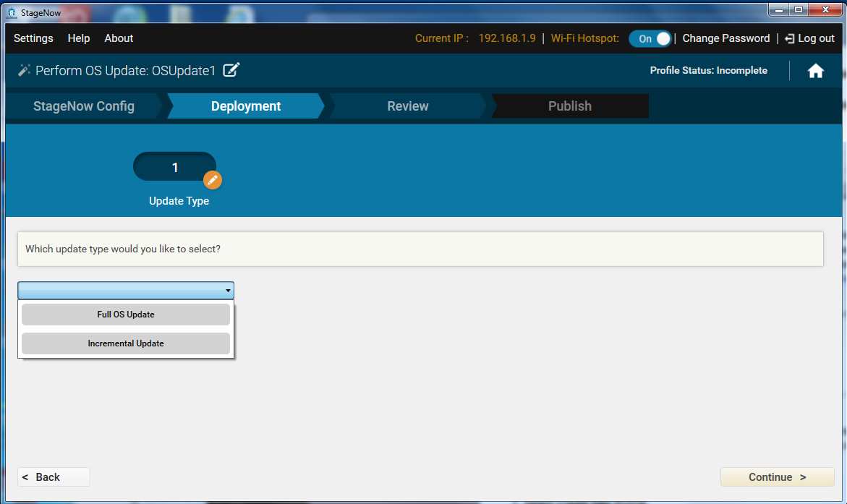The width and height of the screenshot is (847, 504).
Task: Open the Help menu
Action: 79,38
